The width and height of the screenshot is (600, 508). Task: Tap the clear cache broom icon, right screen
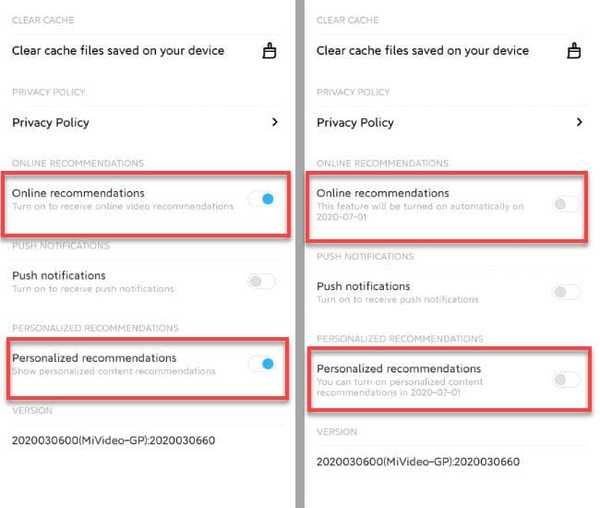(574, 50)
